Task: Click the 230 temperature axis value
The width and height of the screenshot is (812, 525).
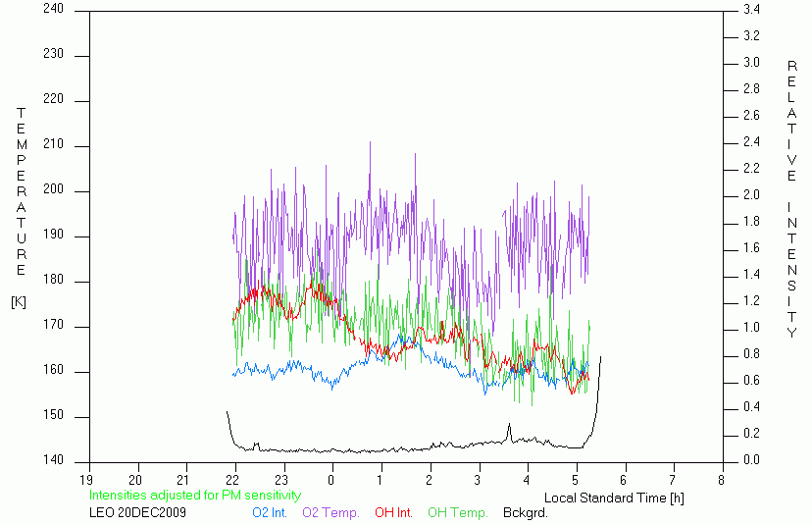Action: (x=53, y=54)
